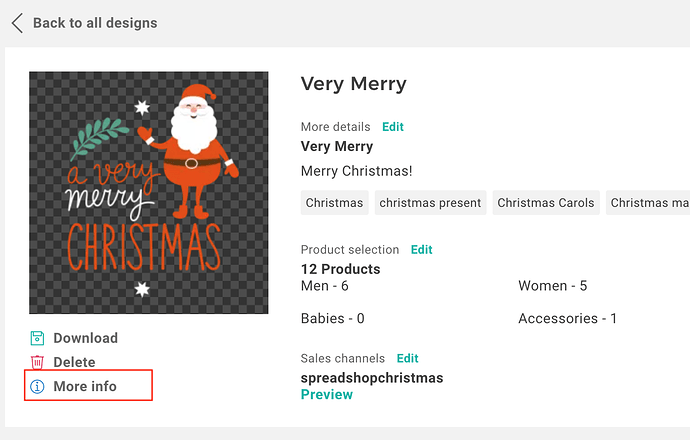Image resolution: width=690 pixels, height=440 pixels.
Task: Click the "Women - 5" product count
Action: (553, 286)
